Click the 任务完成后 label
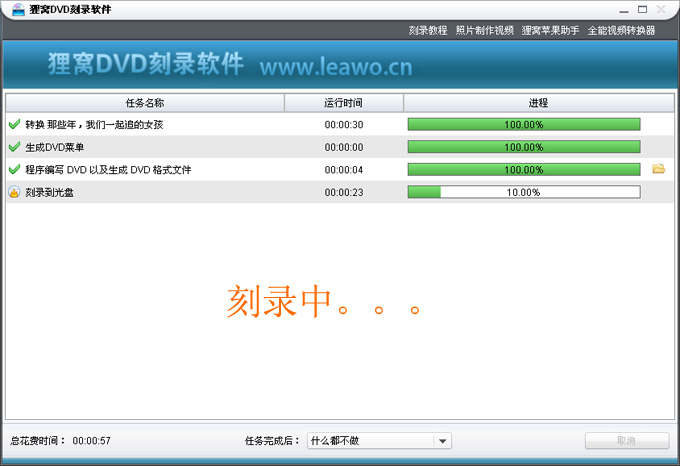680x466 pixels. click(x=272, y=441)
